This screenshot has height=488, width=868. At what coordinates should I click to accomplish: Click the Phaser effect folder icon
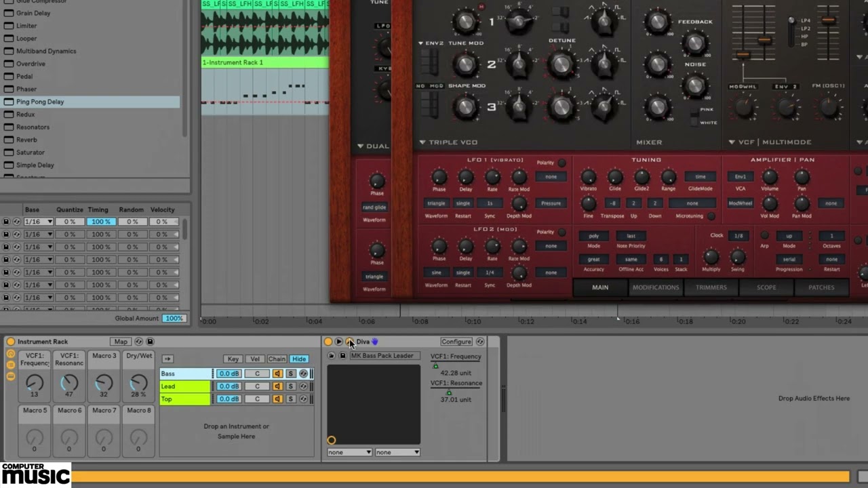coord(9,89)
